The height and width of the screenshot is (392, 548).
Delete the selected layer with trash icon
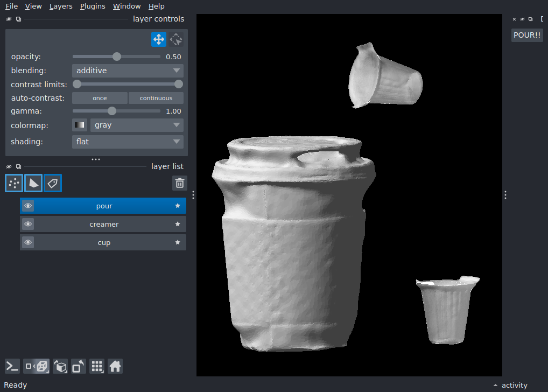[180, 183]
